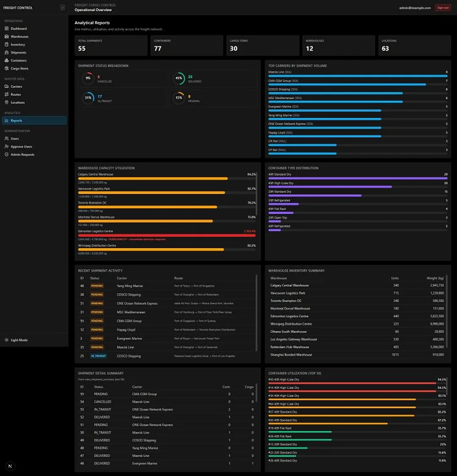Click the Weight (kg) column header
457x476 pixels.
point(435,278)
